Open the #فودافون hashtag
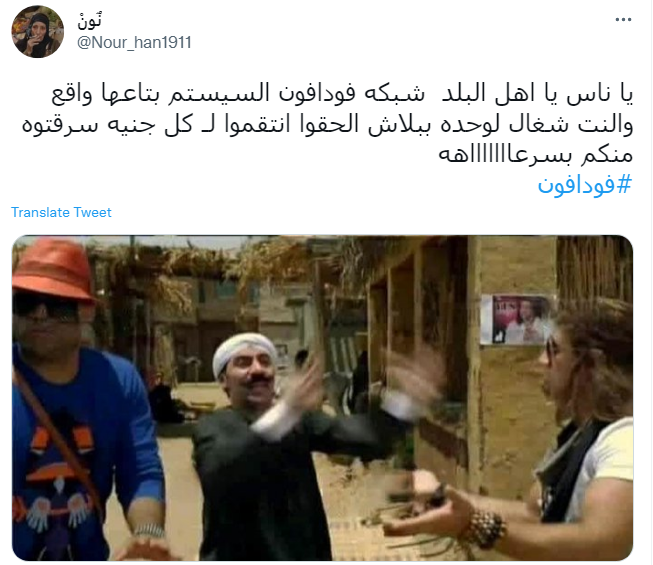Screen dimensions: 653x565 [585, 184]
